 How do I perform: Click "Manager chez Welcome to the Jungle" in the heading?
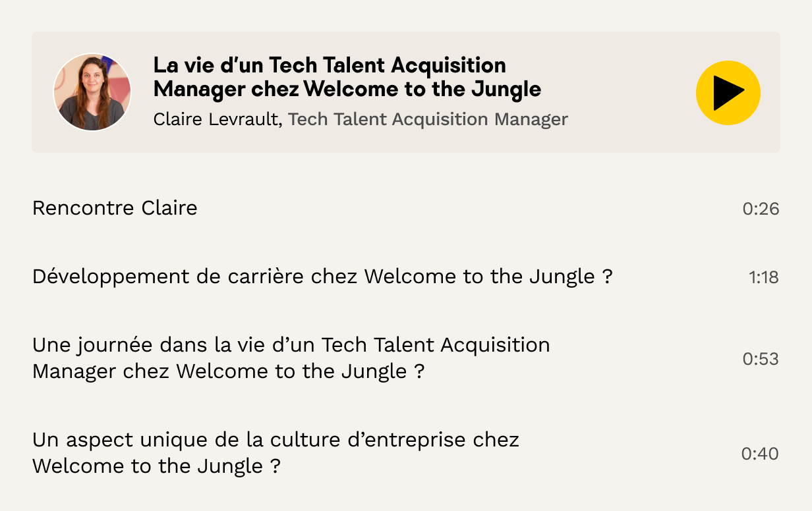(347, 89)
